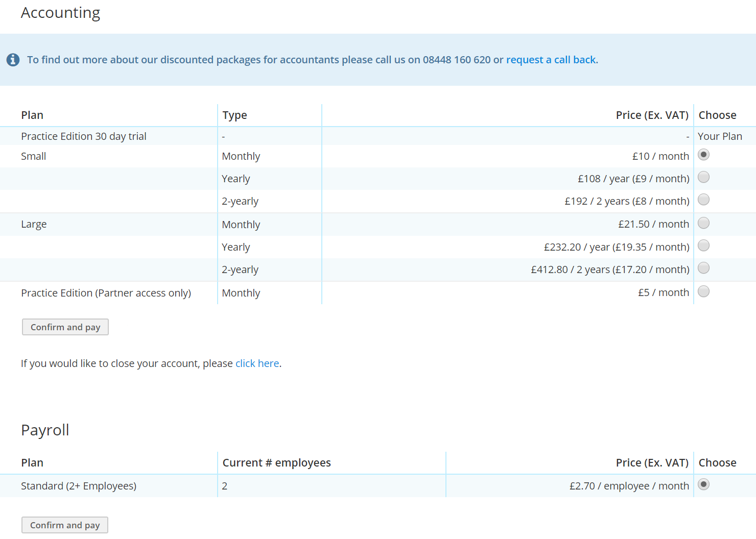Click the 'Practice Edition 30 day trial' plan name
Viewport: 756px width, 539px height.
point(84,136)
